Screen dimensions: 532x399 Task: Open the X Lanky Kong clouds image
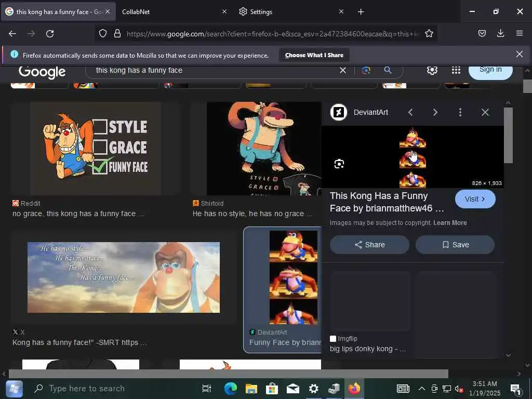(124, 277)
